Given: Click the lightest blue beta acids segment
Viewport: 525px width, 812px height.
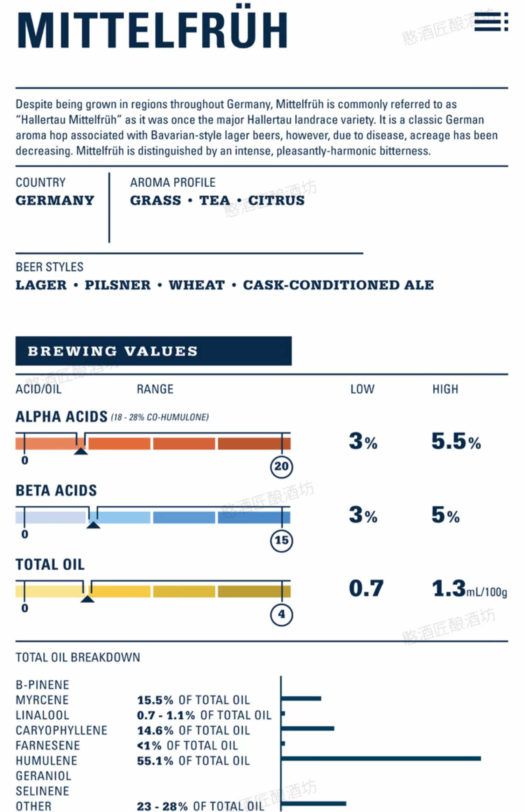Looking at the screenshot, I should click(51, 518).
